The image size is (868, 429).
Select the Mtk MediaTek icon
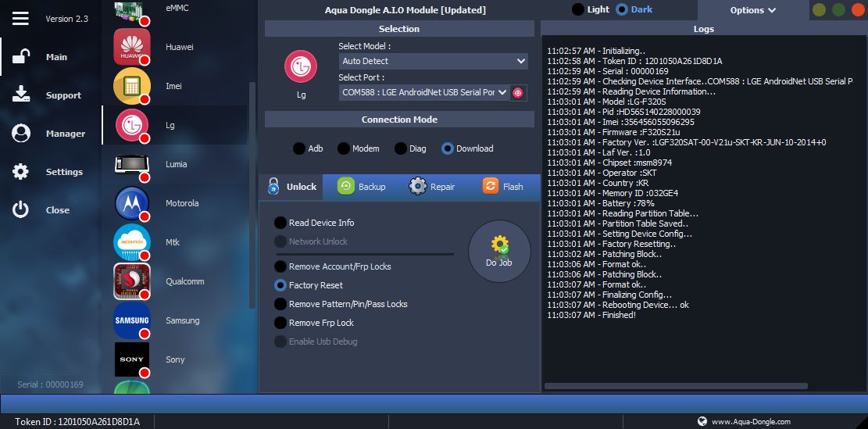132,242
